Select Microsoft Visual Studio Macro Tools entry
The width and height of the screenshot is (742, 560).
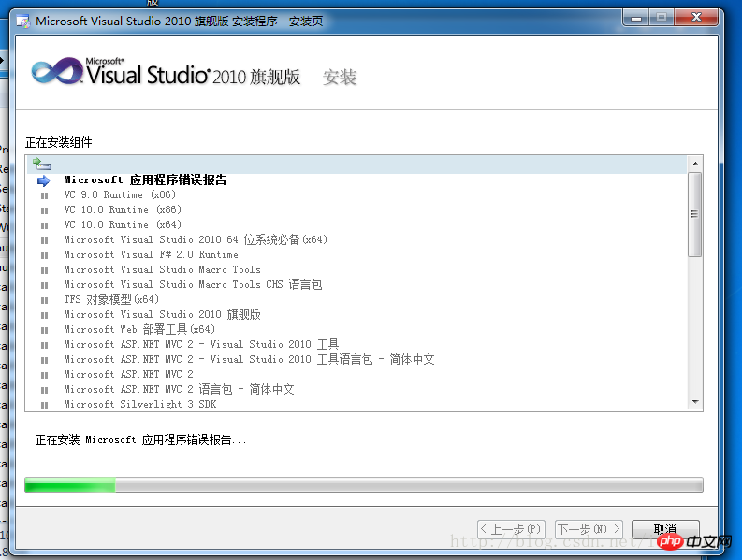[x=162, y=269]
